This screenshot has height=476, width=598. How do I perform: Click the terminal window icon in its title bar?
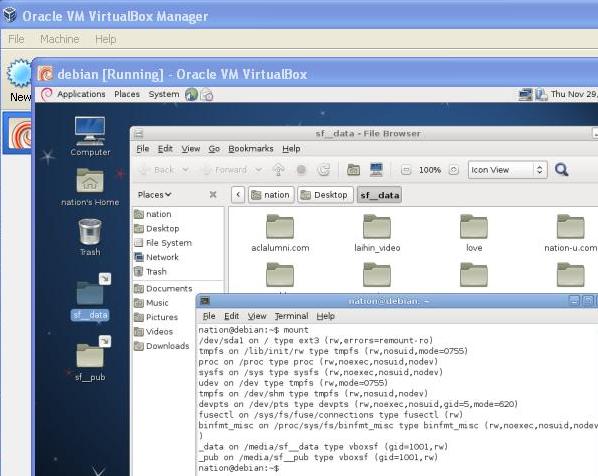205,301
